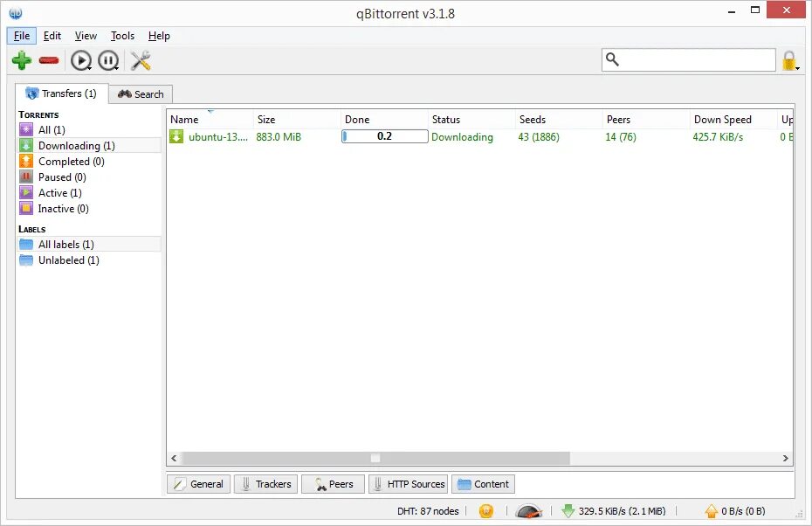Click the magnifying glass in the filter box
The height and width of the screenshot is (526, 812).
point(612,59)
